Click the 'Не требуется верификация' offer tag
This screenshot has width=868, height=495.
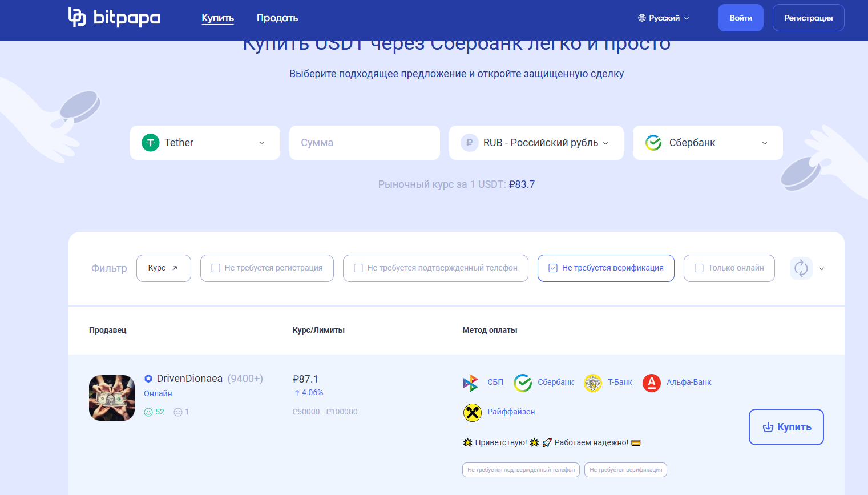click(x=625, y=470)
